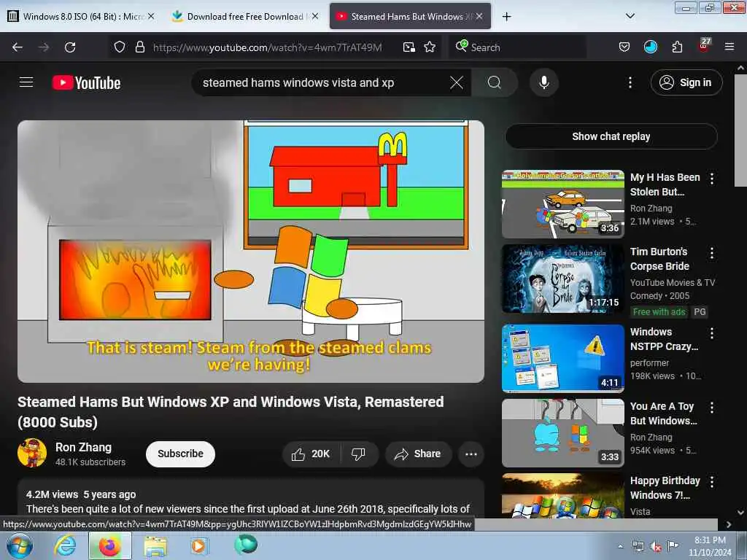
Task: Close the Windows 8.0 ISO tab
Action: 151,16
